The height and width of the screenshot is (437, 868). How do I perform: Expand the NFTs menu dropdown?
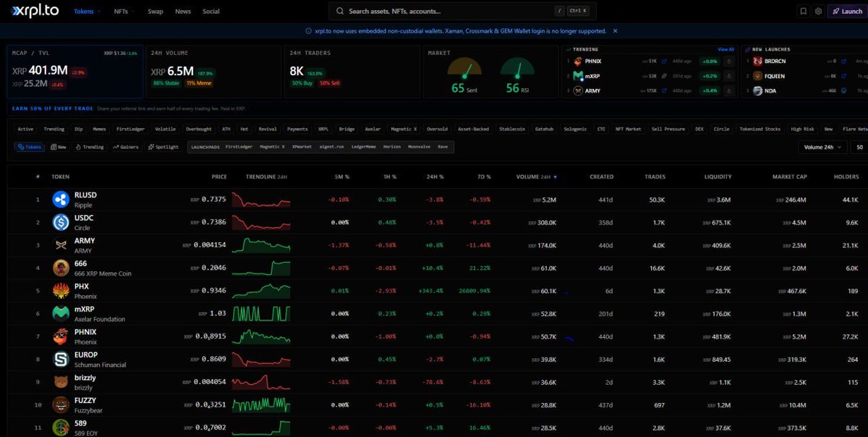pos(124,12)
